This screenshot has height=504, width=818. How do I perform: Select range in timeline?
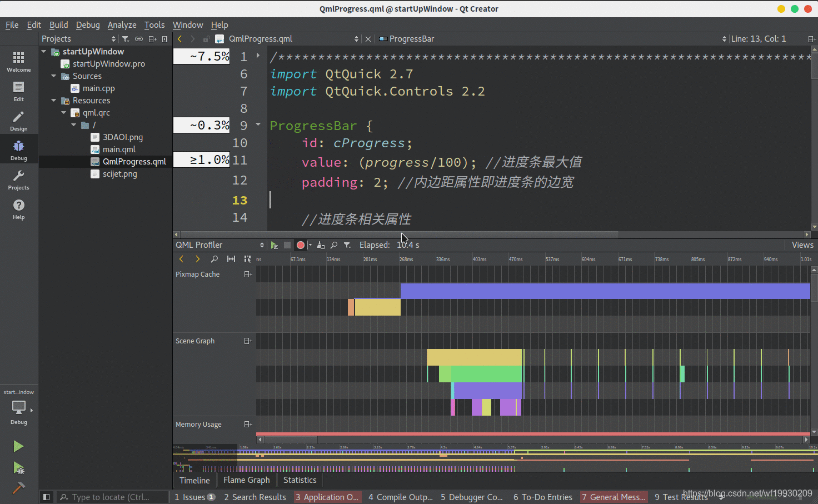pos(231,259)
